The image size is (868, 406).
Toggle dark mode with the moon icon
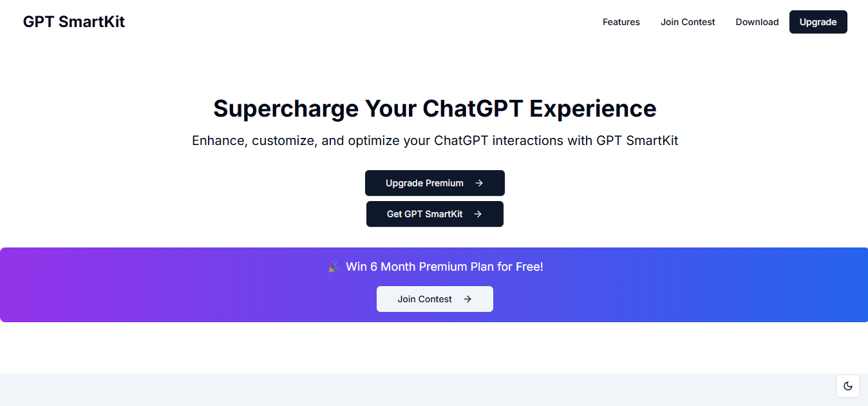pyautogui.click(x=847, y=386)
